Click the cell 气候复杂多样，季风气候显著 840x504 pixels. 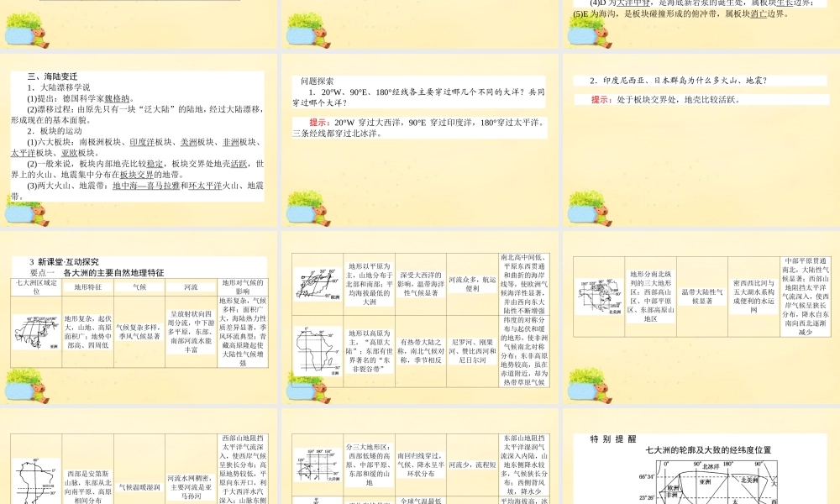139,332
